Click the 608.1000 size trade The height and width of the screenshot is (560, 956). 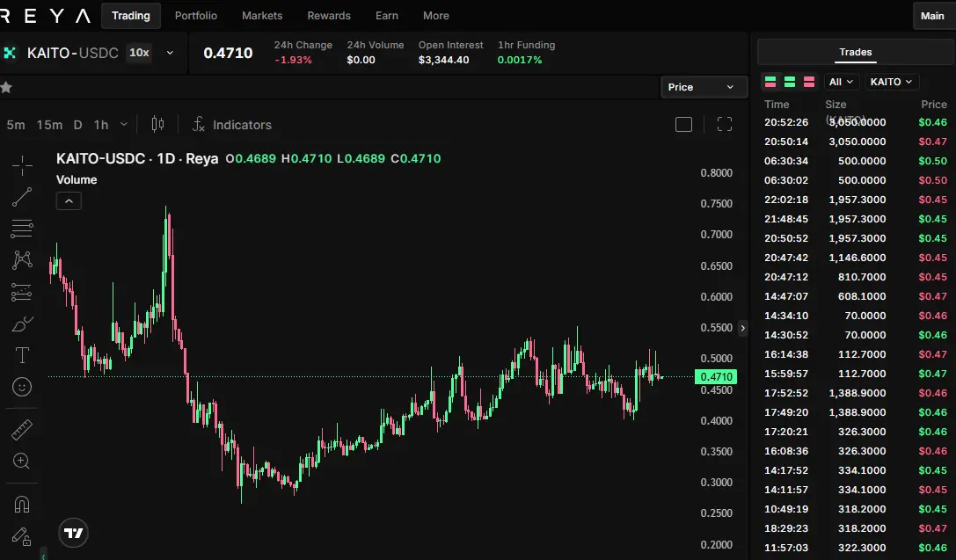click(856, 297)
